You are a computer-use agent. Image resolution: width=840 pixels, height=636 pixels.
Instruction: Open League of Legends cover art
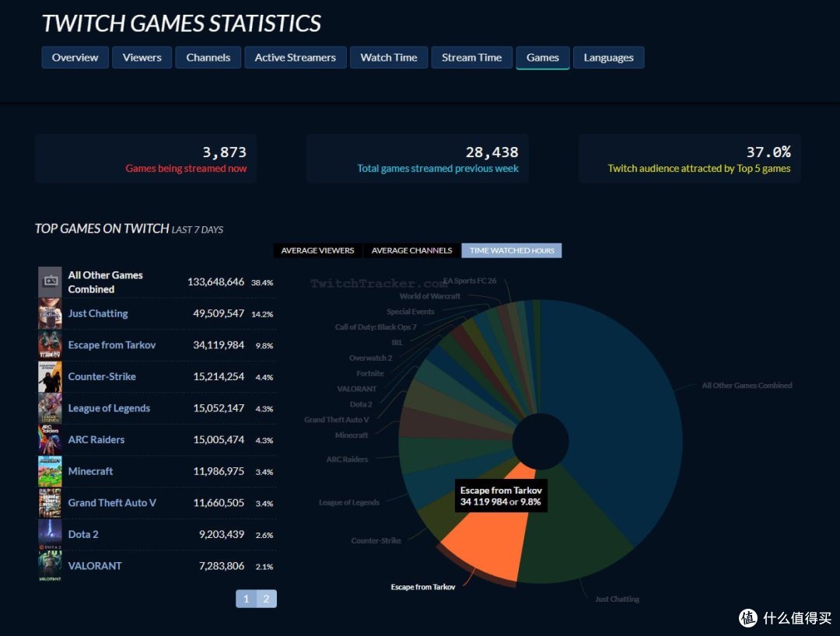pyautogui.click(x=50, y=408)
